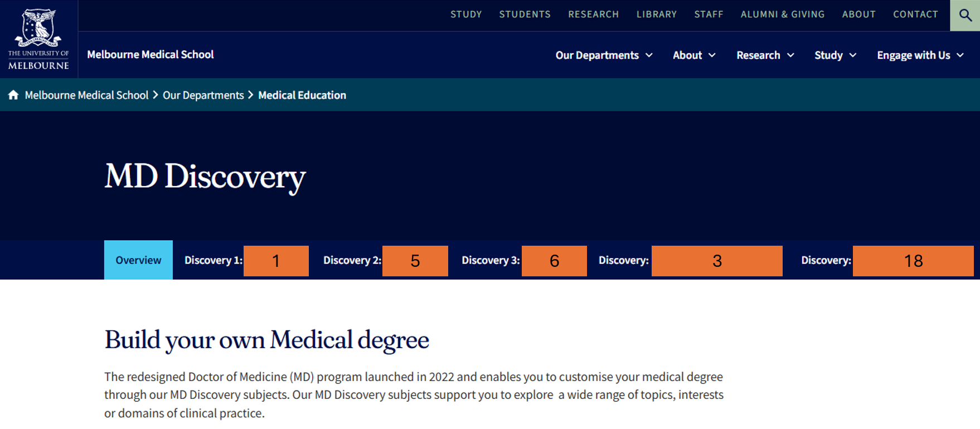Open the ALUMNI & GIVING link
Viewport: 980px width, 429px height.
[x=782, y=14]
